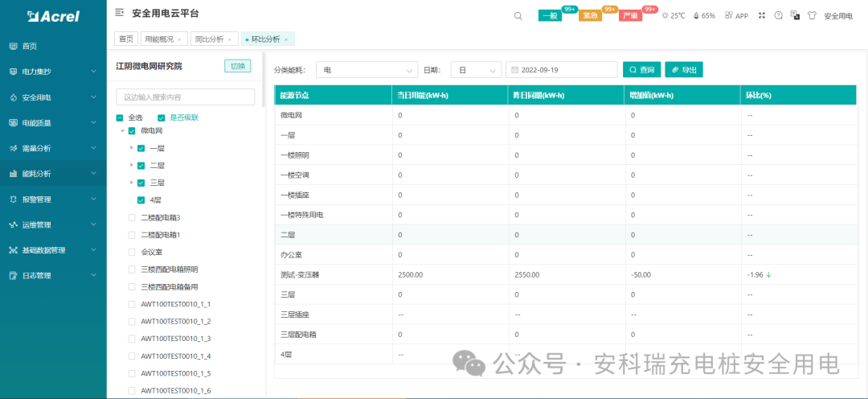Check the 二楼配电箱3 checkbox
The image size is (868, 399).
click(x=132, y=218)
